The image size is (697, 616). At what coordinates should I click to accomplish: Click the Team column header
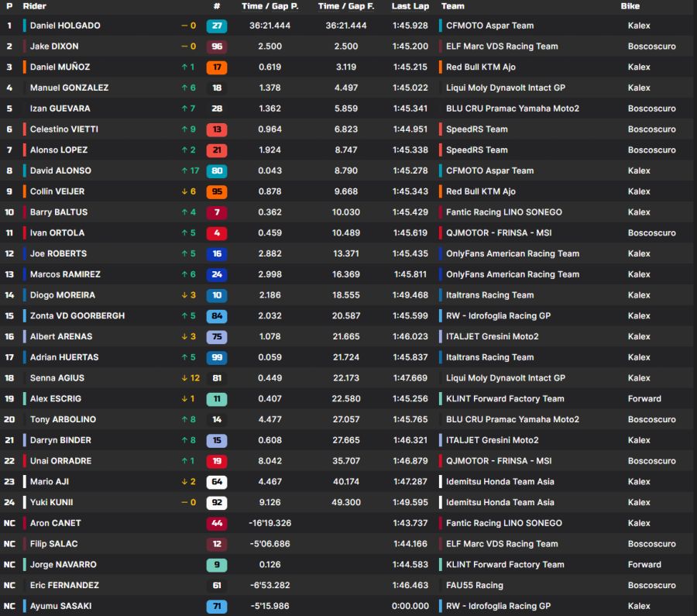pyautogui.click(x=453, y=6)
